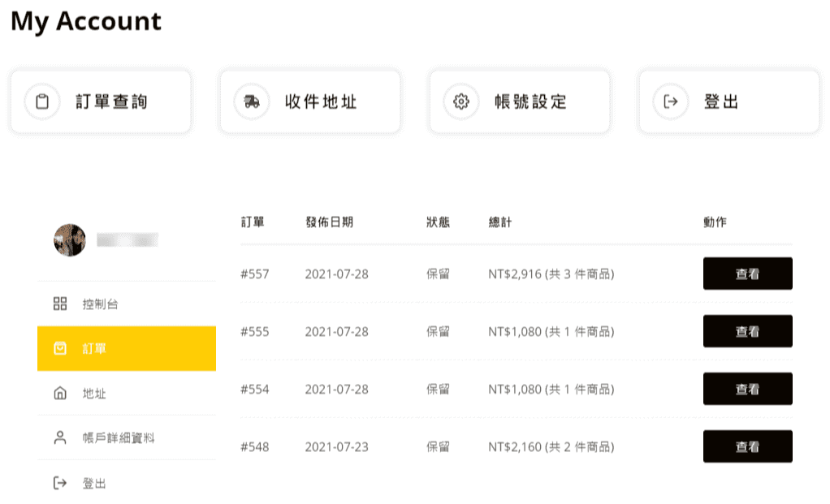Click the date cell of order #557
Screen dimensions: 830x504
pyautogui.click(x=337, y=274)
